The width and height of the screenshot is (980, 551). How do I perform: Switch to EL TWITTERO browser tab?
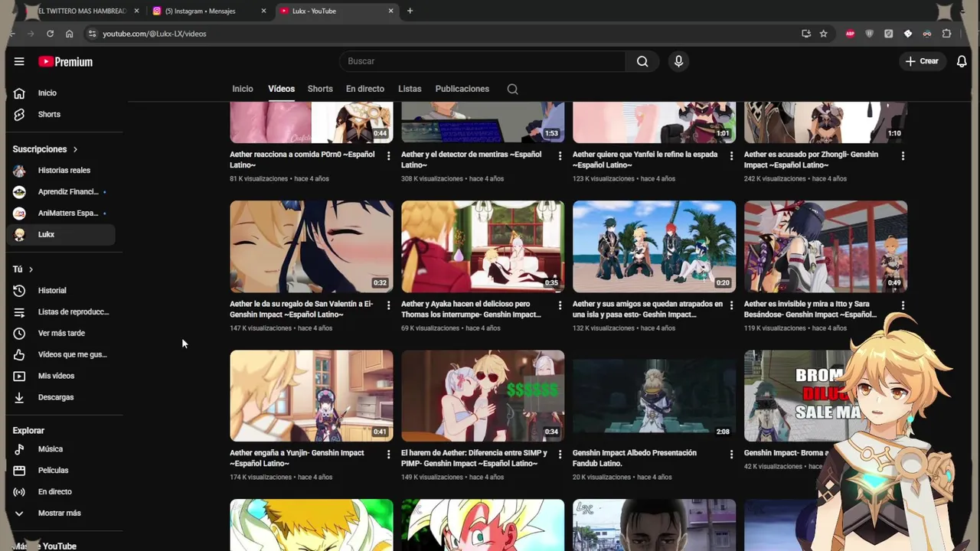pos(82,11)
